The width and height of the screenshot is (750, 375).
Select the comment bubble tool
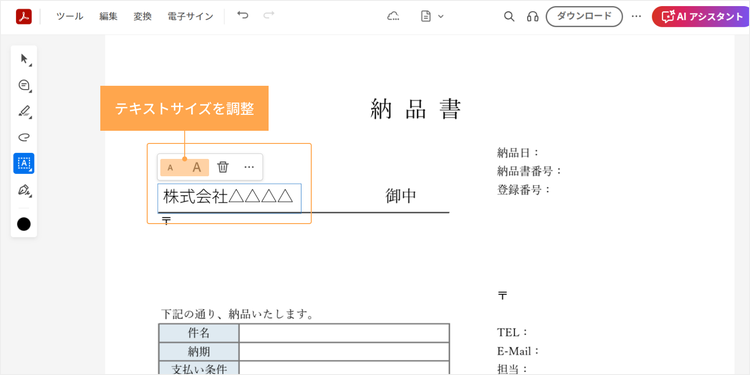pos(24,86)
